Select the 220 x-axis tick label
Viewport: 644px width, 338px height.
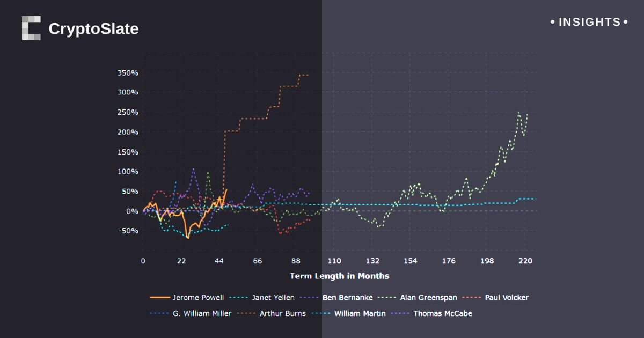(525, 261)
